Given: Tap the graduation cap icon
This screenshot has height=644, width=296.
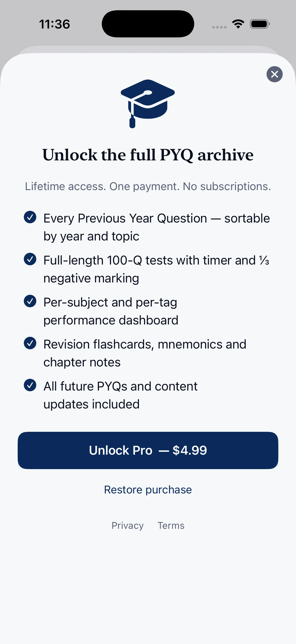Looking at the screenshot, I should (148, 103).
